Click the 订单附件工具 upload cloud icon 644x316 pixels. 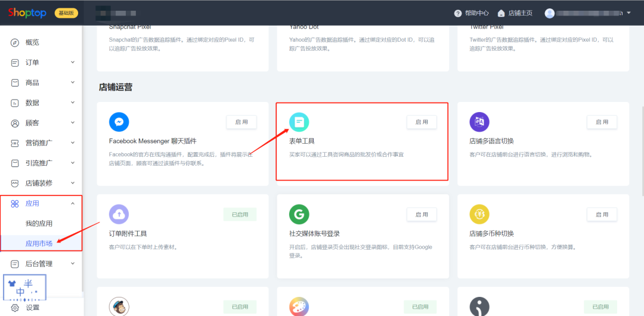[x=119, y=214]
